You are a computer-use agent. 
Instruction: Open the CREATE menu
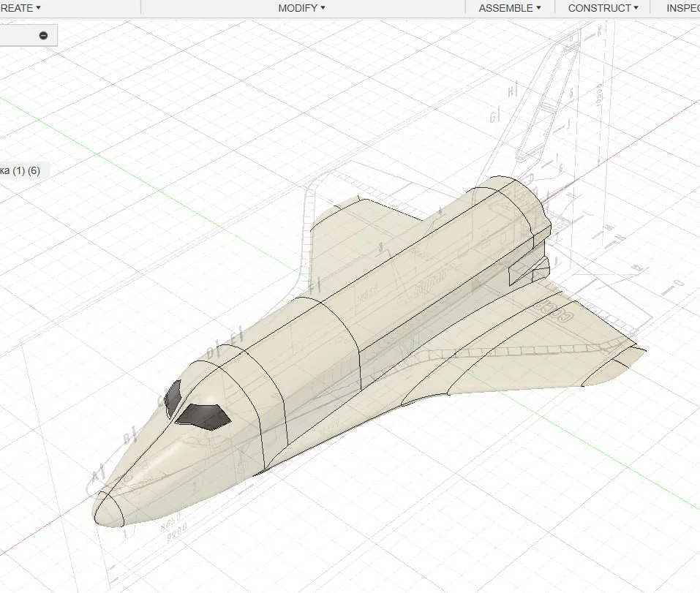pos(20,8)
